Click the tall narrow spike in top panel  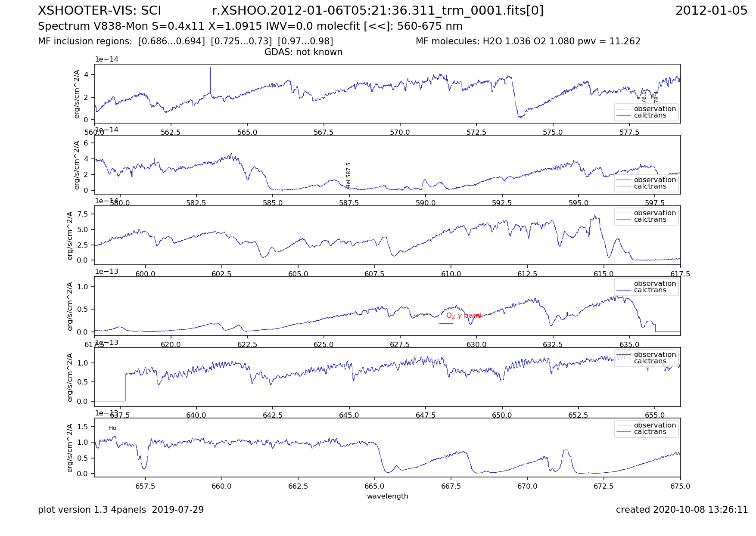coord(210,80)
